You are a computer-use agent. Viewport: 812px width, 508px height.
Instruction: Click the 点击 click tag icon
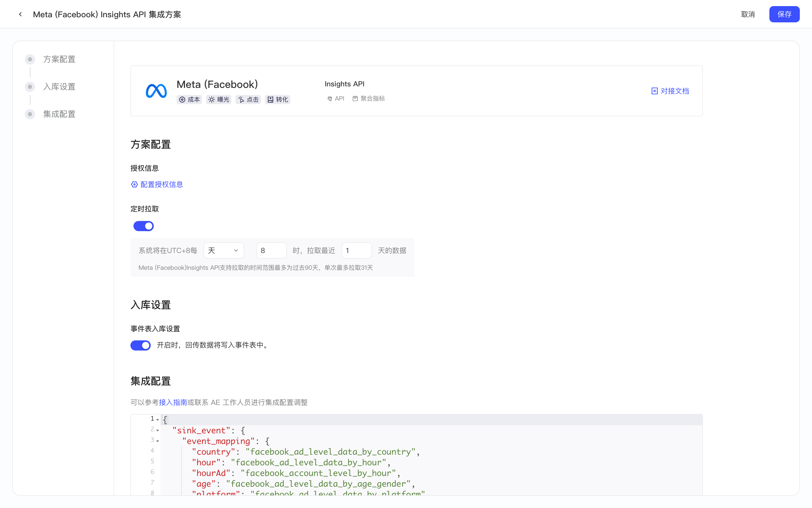[x=241, y=100]
